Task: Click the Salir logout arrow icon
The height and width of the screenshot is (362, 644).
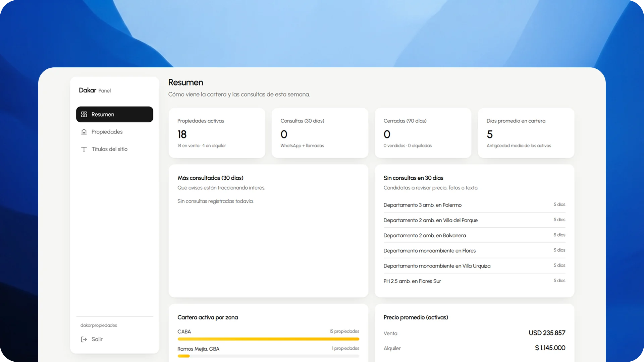Action: point(84,339)
